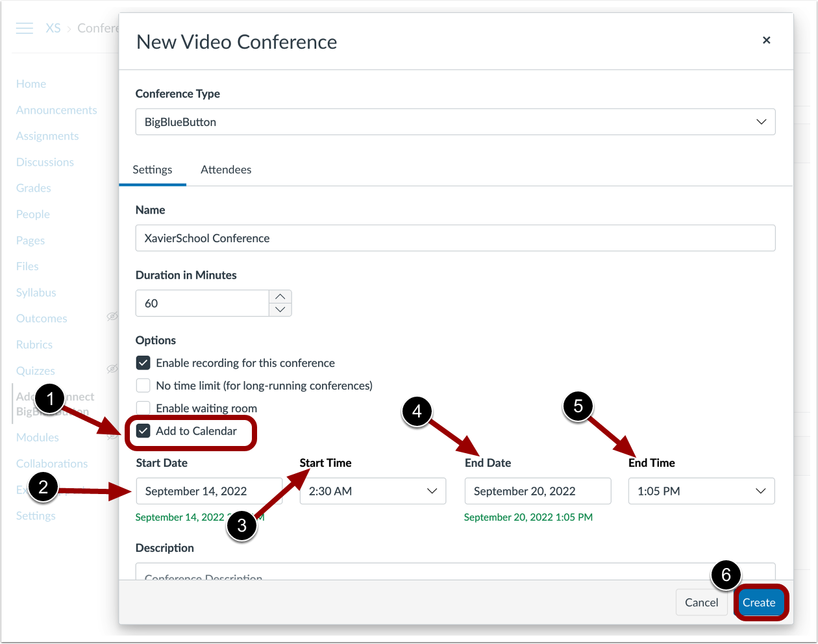Increase Duration using the up stepper arrow
The height and width of the screenshot is (644, 818).
point(280,296)
